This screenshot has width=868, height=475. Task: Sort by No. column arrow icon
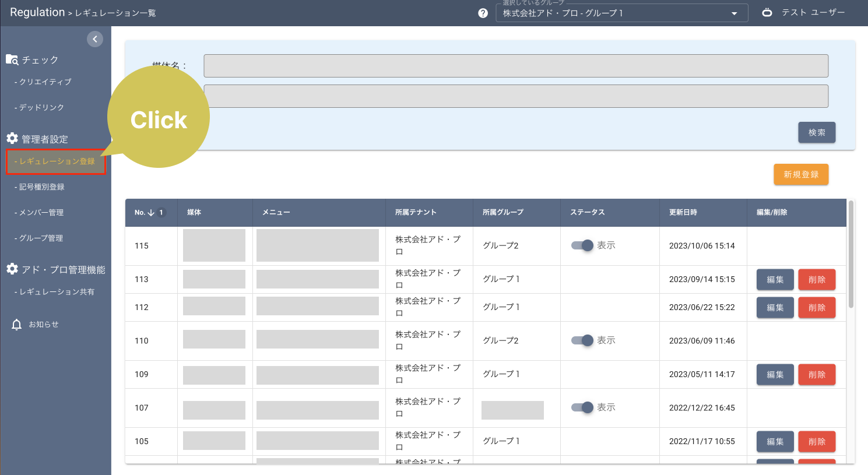point(151,213)
